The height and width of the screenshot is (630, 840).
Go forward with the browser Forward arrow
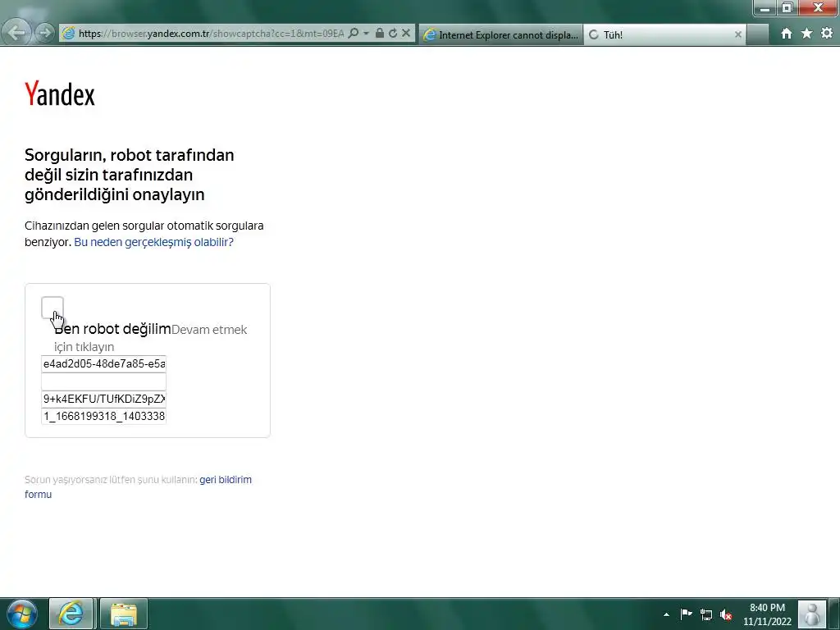45,33
